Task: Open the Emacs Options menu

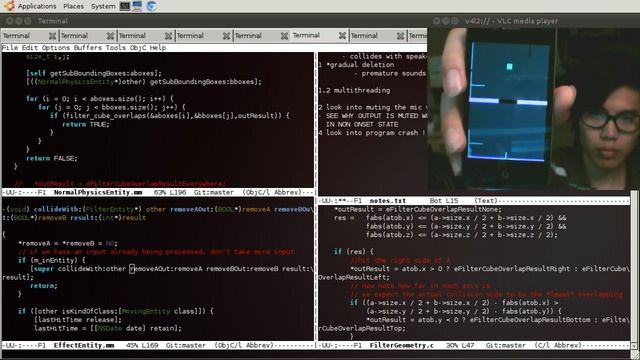Action: point(56,48)
